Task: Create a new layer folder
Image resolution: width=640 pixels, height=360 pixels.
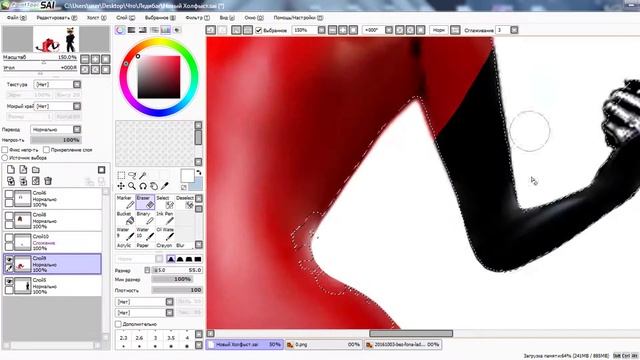Action: (36, 169)
